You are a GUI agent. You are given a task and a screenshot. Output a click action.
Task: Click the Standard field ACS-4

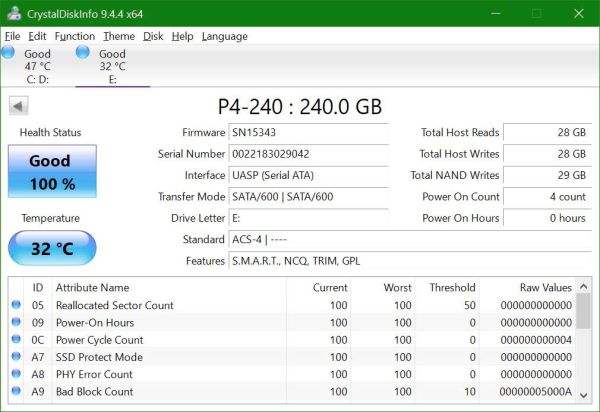(x=410, y=239)
